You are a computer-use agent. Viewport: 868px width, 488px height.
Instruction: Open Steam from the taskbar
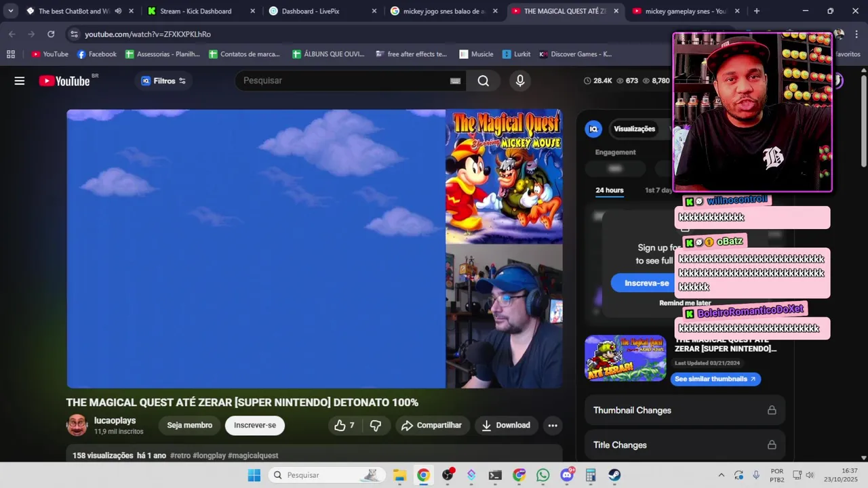pyautogui.click(x=614, y=475)
